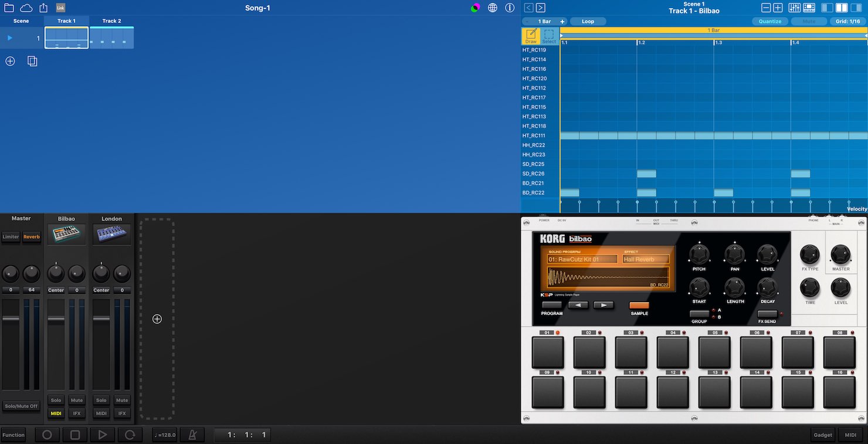This screenshot has height=444, width=868.
Task: Show the gadget keyboard view icon
Action: [809, 8]
